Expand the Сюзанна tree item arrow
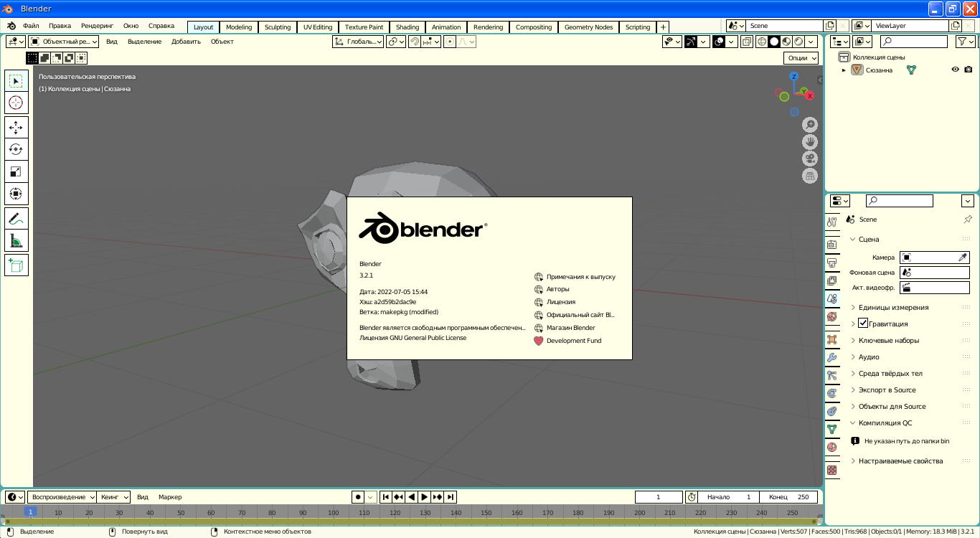The image size is (980, 538). [844, 70]
